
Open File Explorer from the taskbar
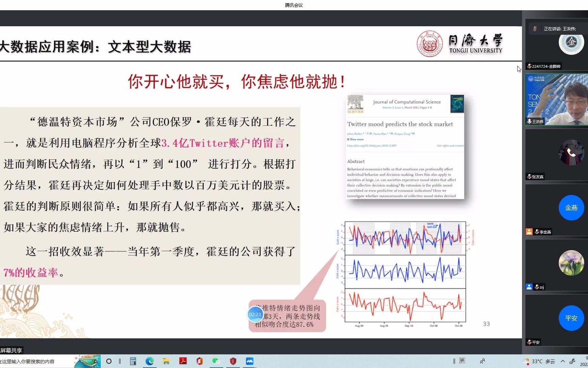[166, 361]
